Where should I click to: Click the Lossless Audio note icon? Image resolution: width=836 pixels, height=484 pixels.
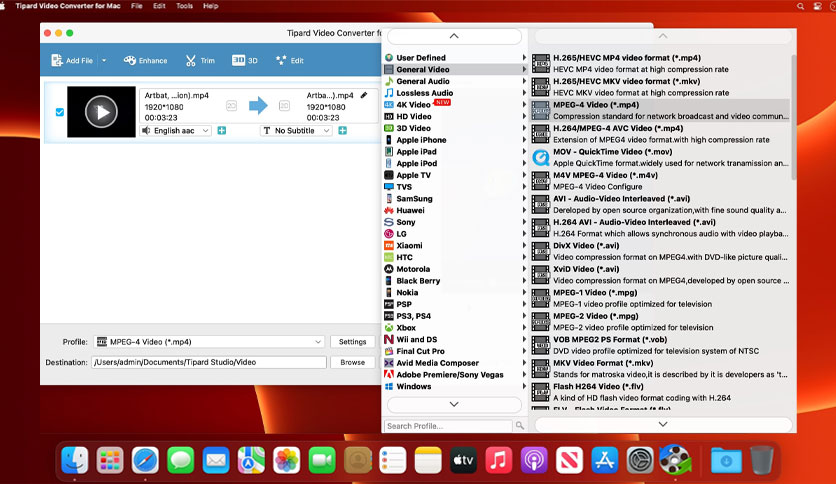389,93
